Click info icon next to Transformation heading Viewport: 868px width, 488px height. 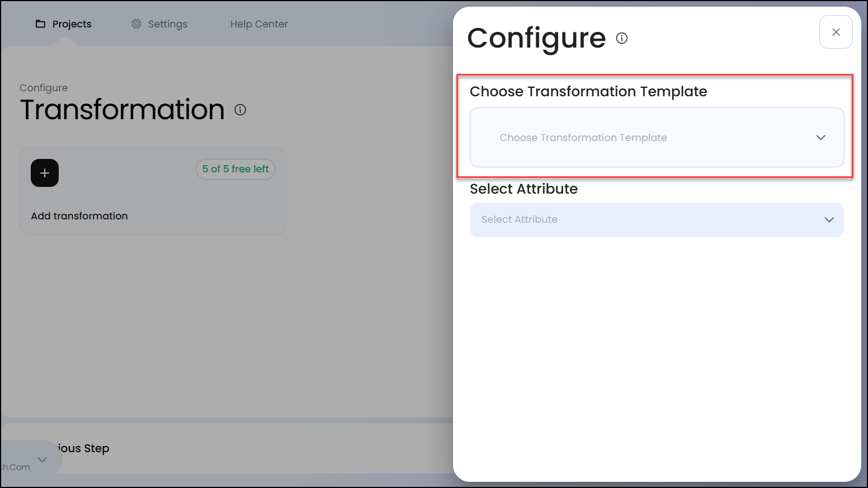(x=240, y=110)
